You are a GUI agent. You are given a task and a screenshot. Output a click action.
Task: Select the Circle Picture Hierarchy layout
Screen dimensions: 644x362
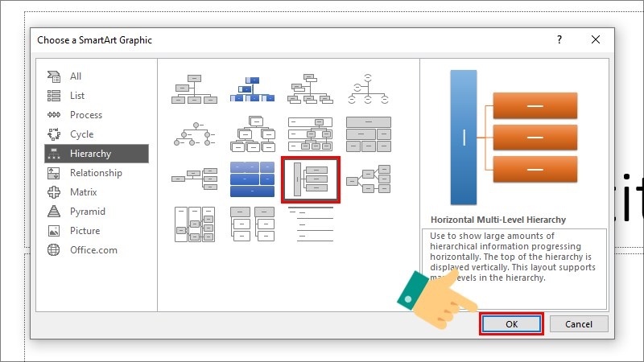coord(194,134)
